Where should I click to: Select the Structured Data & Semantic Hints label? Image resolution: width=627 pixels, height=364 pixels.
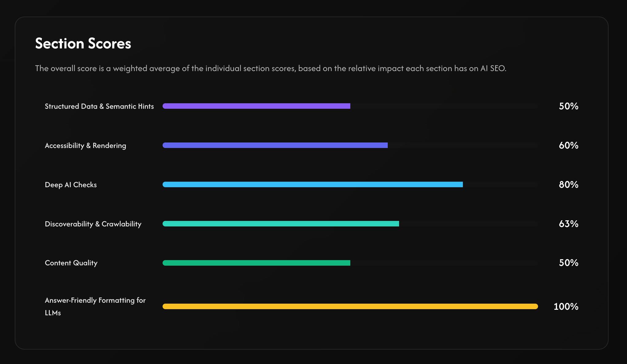(x=99, y=106)
